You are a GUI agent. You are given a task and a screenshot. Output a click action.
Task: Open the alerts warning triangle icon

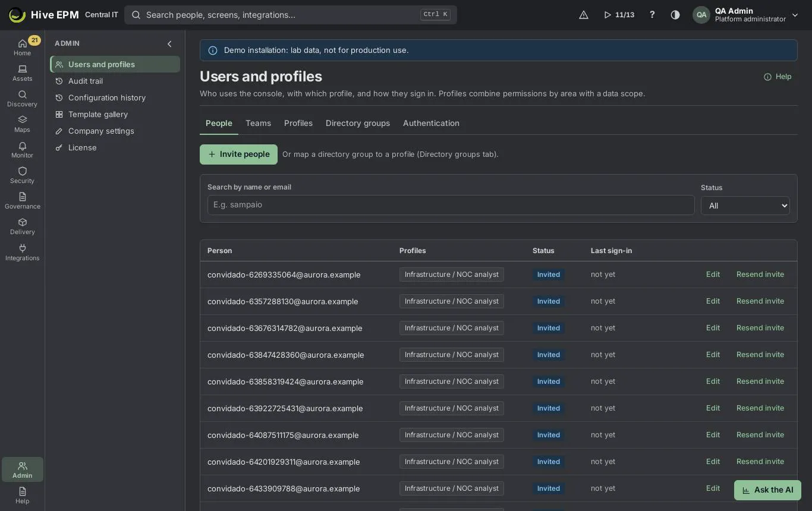pos(584,15)
